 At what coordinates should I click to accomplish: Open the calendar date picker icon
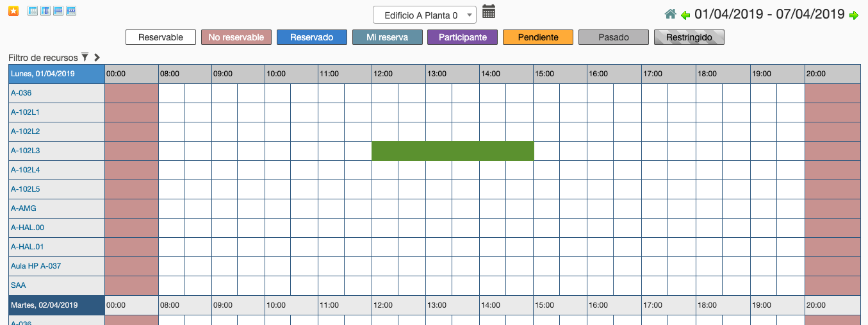pyautogui.click(x=489, y=12)
